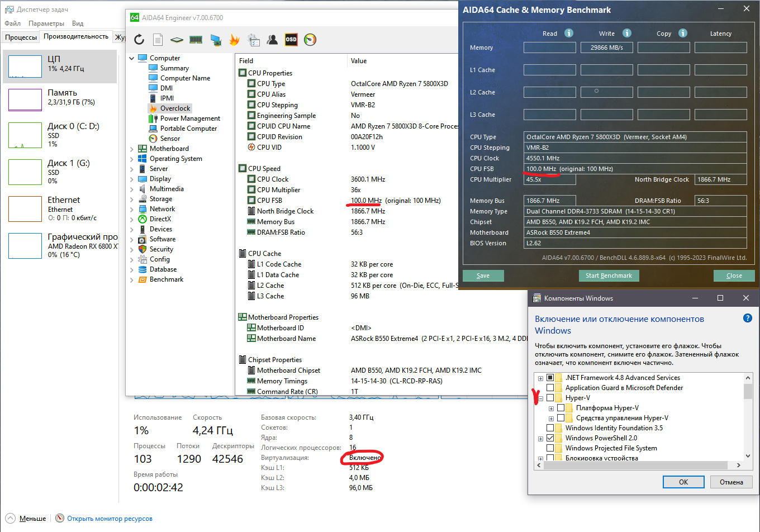Enable Windows Projected File System checkbox
The width and height of the screenshot is (760, 532).
coord(550,448)
